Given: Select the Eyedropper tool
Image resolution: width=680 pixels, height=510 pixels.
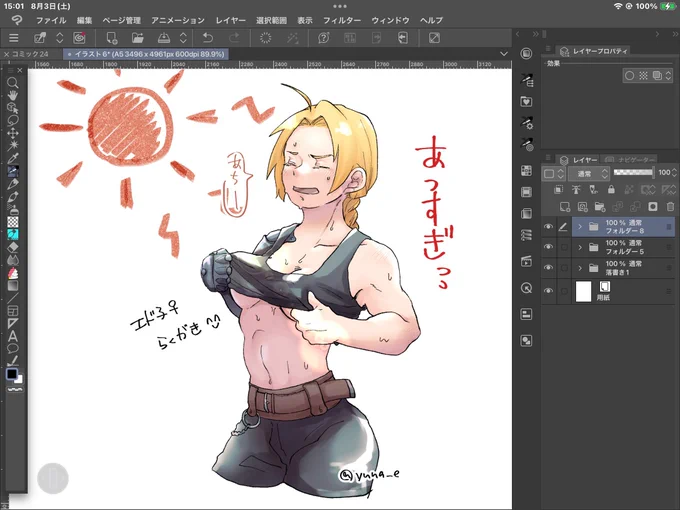Looking at the screenshot, I should click(x=13, y=158).
